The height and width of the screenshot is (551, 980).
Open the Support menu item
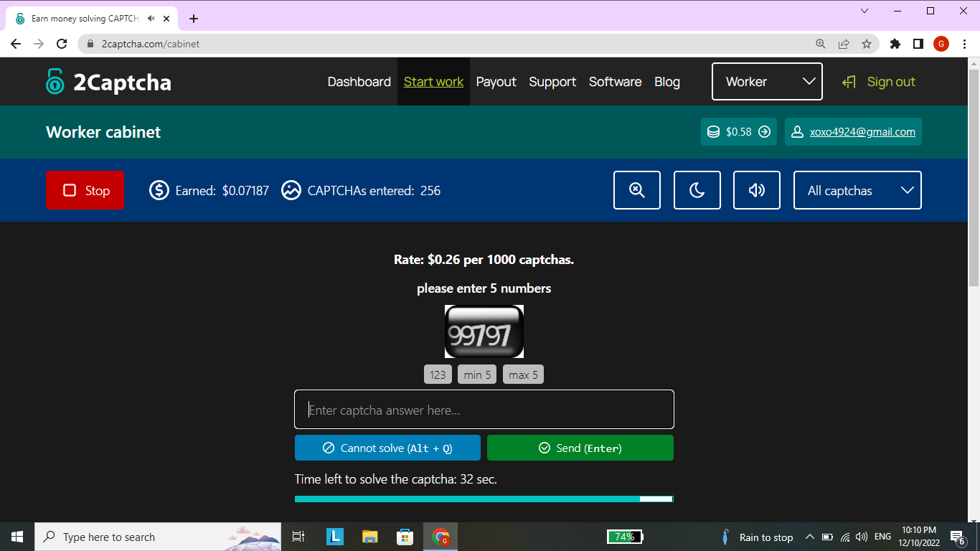click(x=552, y=82)
